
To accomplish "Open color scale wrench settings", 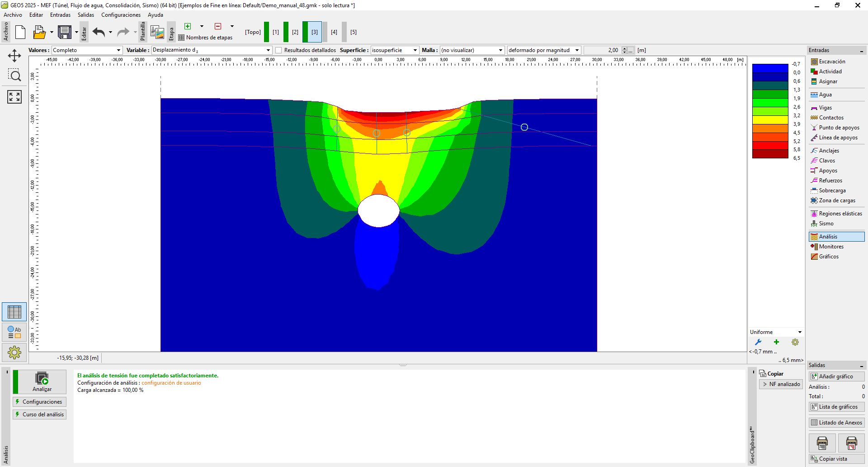I will 758,343.
